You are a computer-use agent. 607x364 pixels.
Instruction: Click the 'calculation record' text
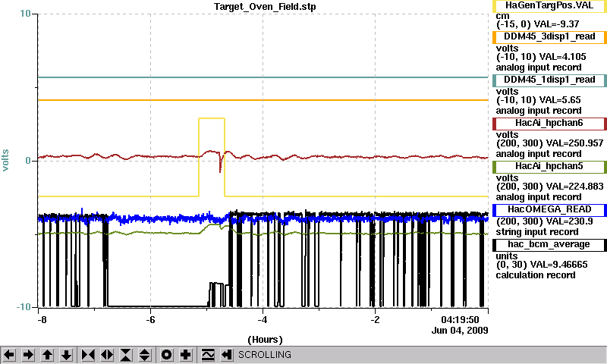click(536, 275)
